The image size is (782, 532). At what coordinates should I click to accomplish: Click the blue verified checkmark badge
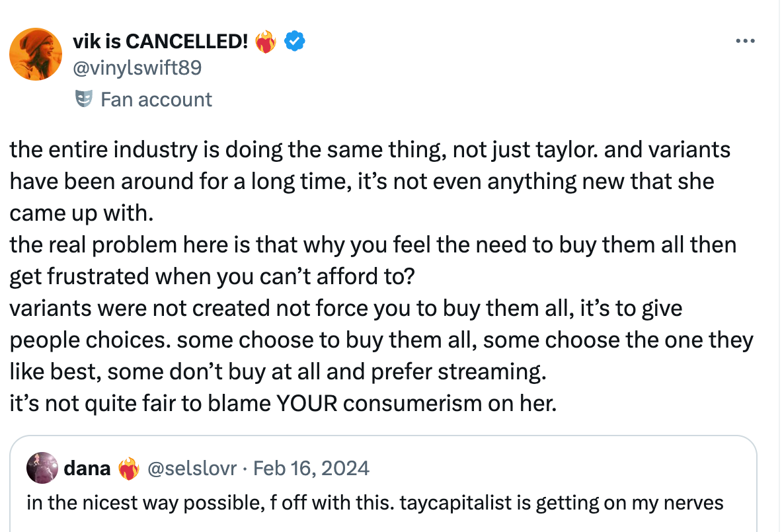[x=294, y=42]
